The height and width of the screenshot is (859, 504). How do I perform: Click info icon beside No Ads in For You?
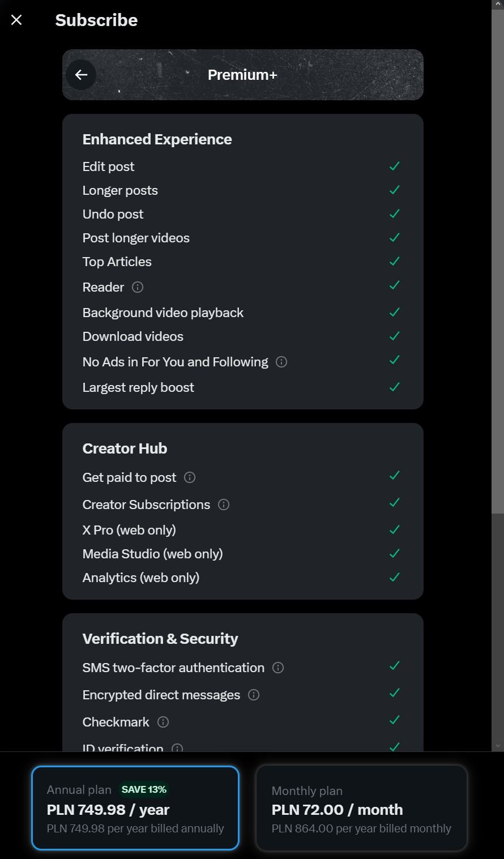coord(281,362)
